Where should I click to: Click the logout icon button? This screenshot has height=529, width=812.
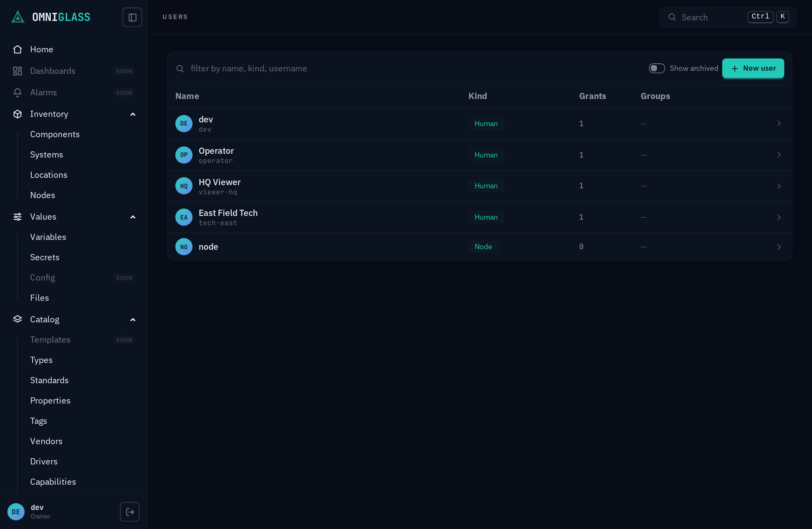(x=130, y=511)
